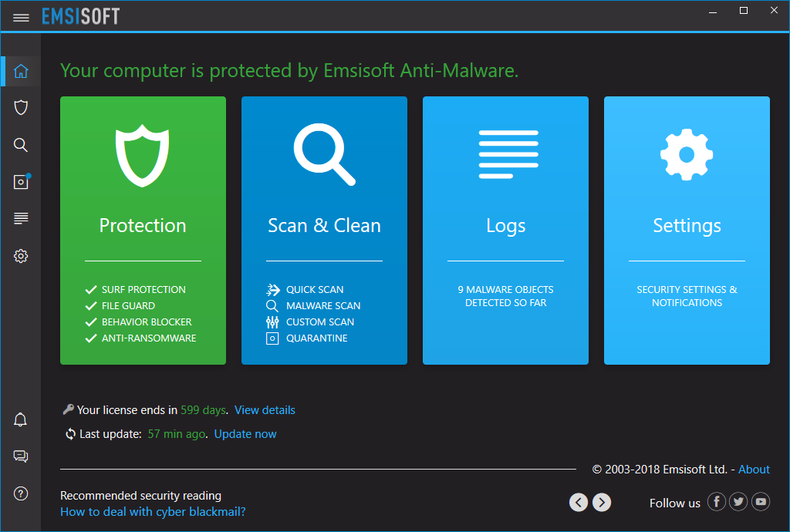Open the About link
Viewport: 790px width, 532px height.
(x=754, y=469)
